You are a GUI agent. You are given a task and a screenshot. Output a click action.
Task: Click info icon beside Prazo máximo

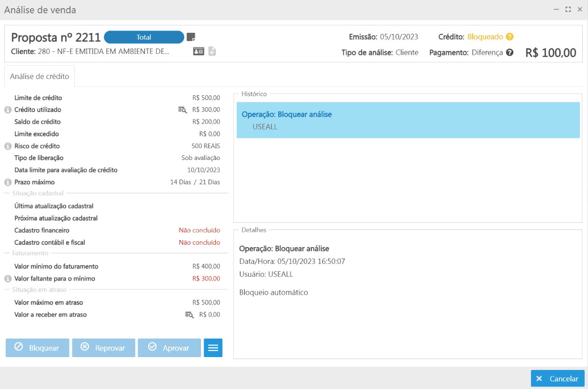pyautogui.click(x=8, y=182)
